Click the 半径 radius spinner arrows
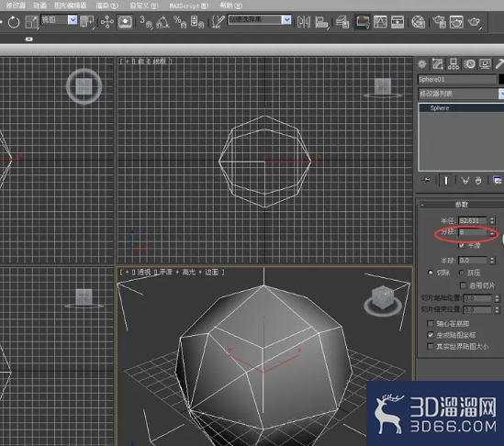This screenshot has height=446, width=504. click(x=492, y=221)
